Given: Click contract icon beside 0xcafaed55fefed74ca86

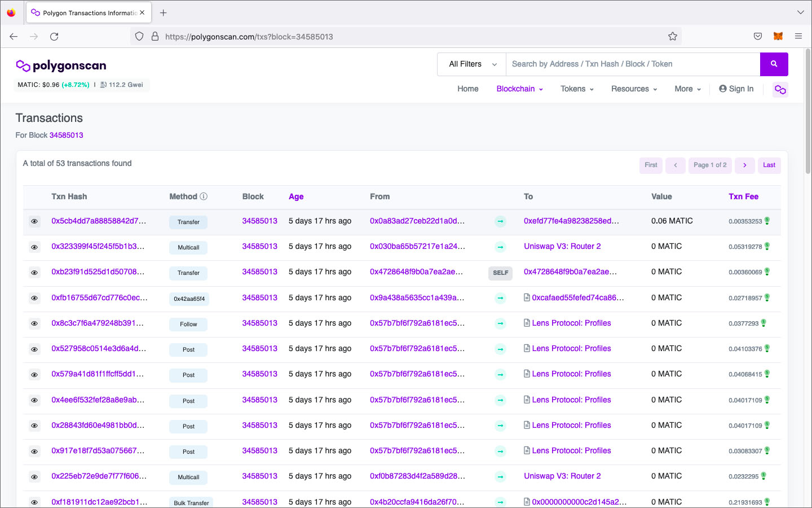Looking at the screenshot, I should pos(527,297).
